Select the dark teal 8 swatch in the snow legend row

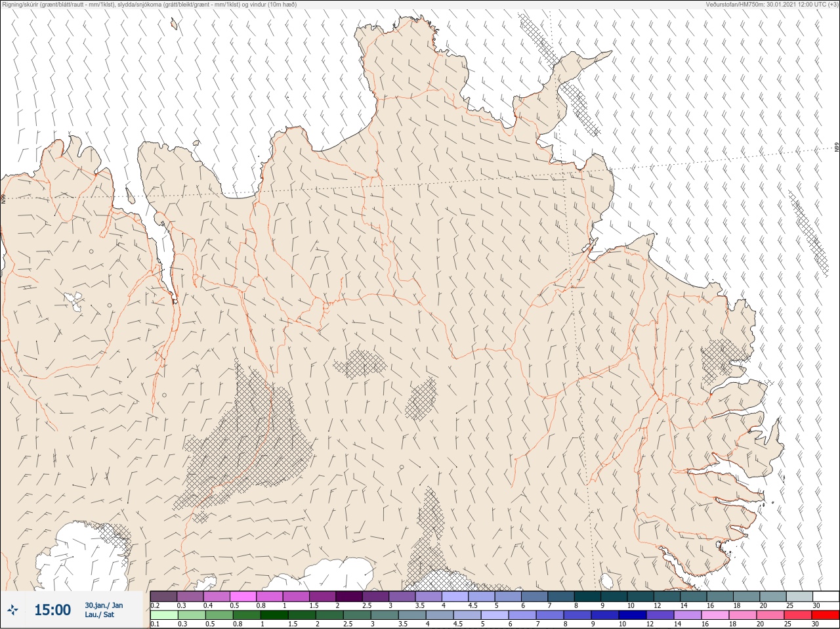587,596
